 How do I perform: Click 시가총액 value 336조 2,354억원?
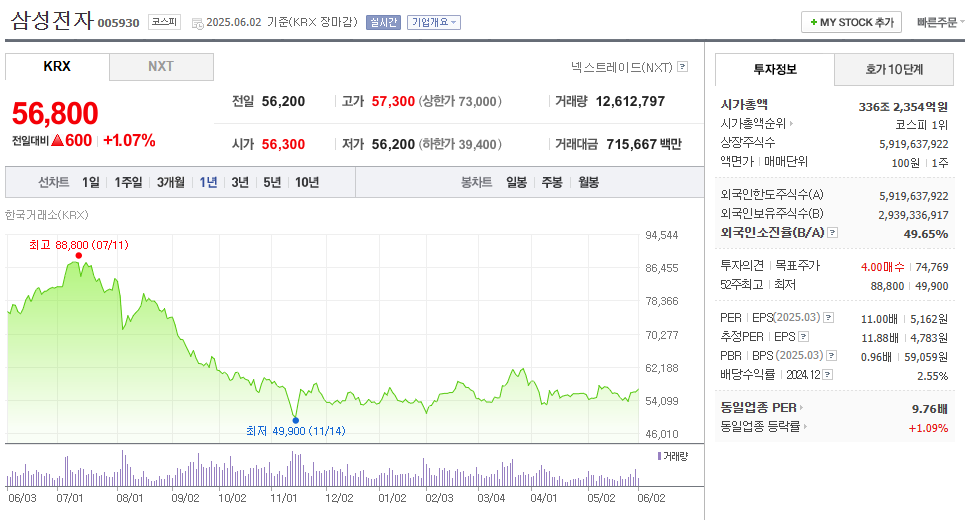903,107
